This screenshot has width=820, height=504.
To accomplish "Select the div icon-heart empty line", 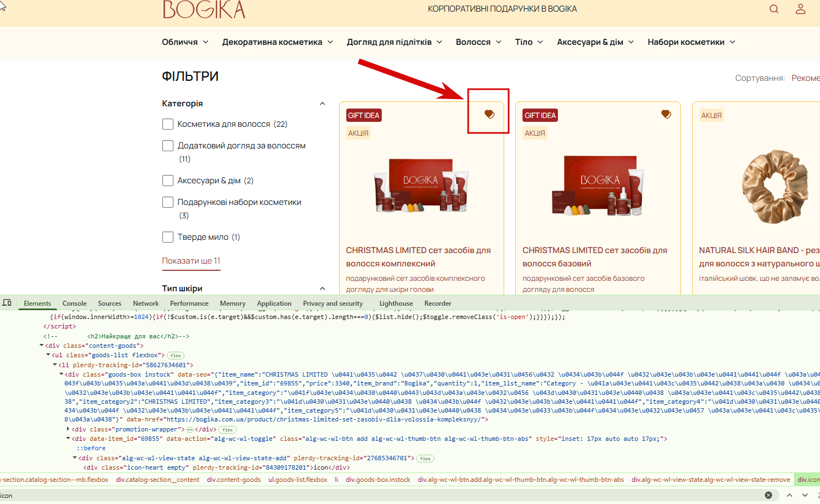I will tap(217, 467).
